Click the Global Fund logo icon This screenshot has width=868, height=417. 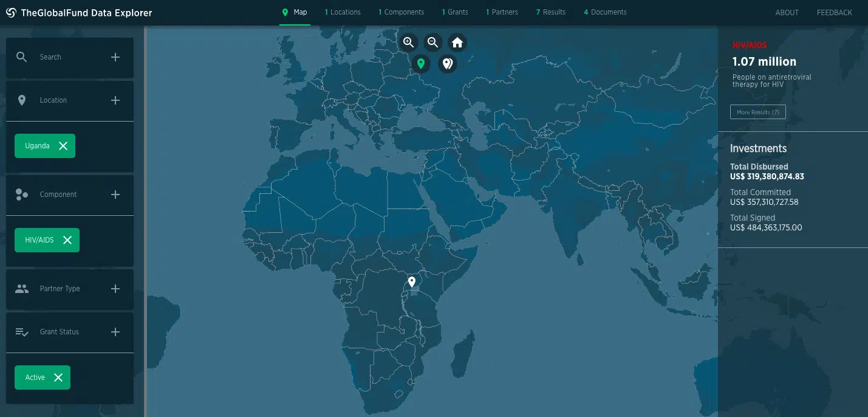tap(11, 13)
